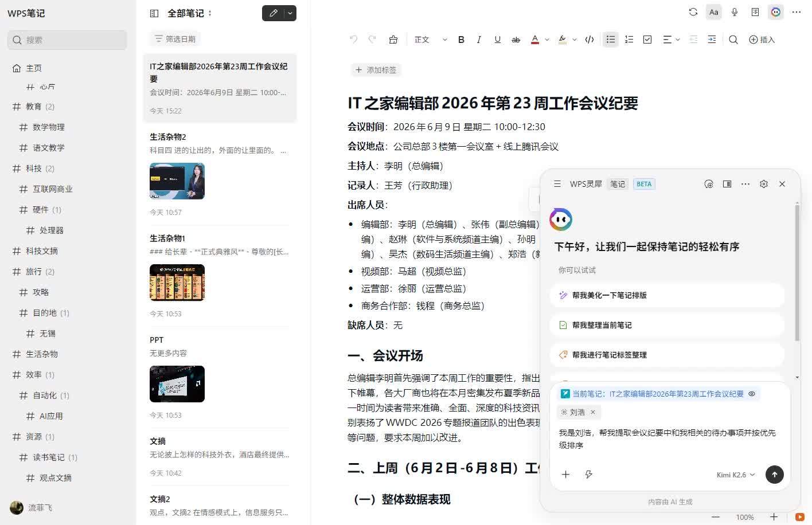Insert a code block
The height and width of the screenshot is (525, 812).
[589, 40]
